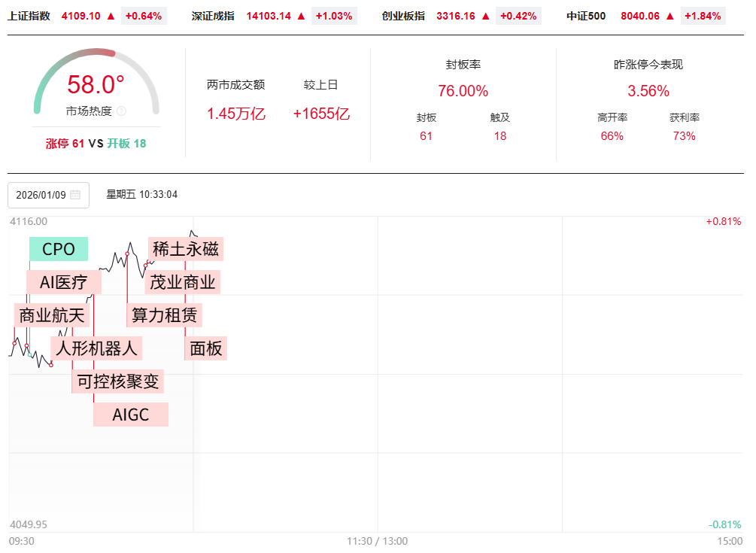Viewport: 756px width, 553px height.
Task: Click the market heat help question icon
Action: tap(122, 111)
